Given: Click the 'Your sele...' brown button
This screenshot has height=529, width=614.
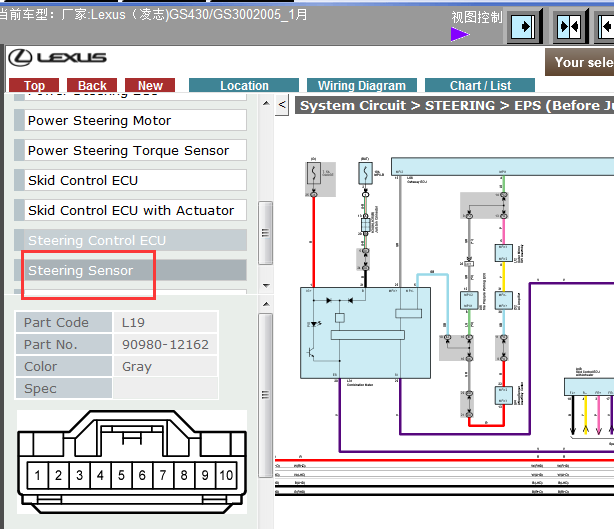Looking at the screenshot, I should [x=580, y=62].
